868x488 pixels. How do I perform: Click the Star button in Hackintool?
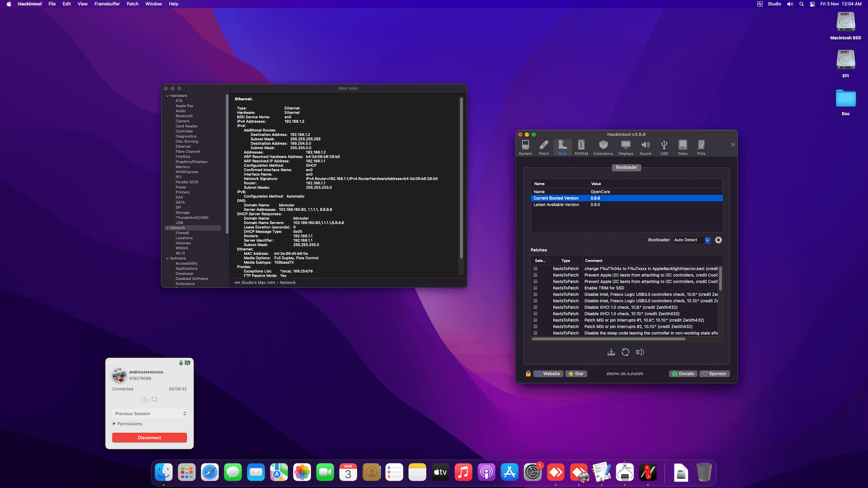coord(576,374)
